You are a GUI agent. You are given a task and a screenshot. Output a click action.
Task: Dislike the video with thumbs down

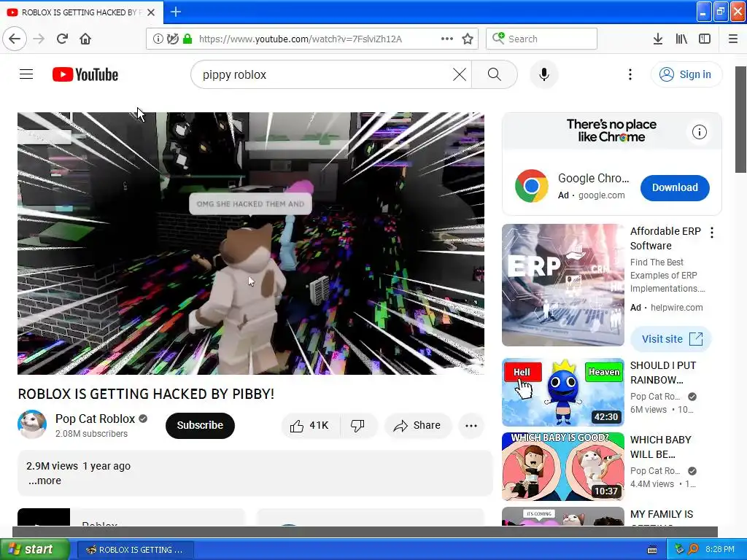tap(357, 425)
